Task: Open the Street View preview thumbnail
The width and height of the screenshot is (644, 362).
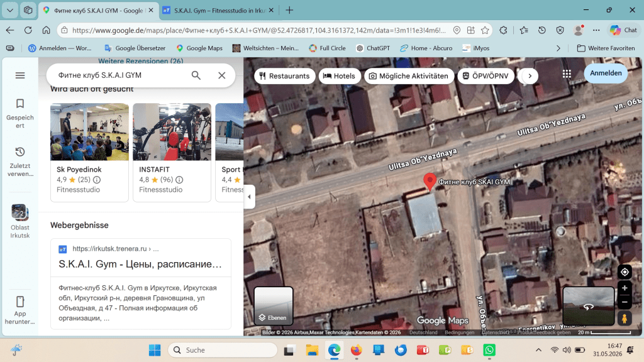Action: [x=588, y=306]
